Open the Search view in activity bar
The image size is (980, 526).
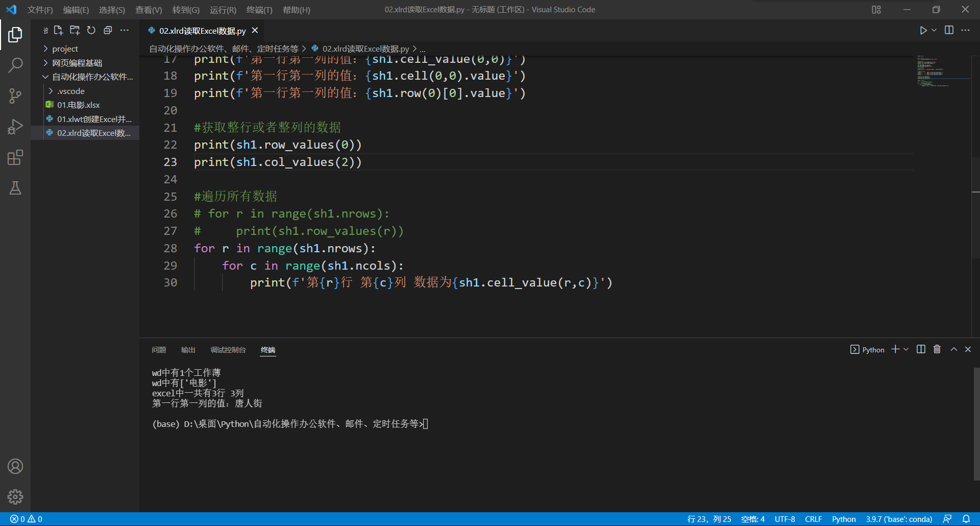tap(15, 65)
